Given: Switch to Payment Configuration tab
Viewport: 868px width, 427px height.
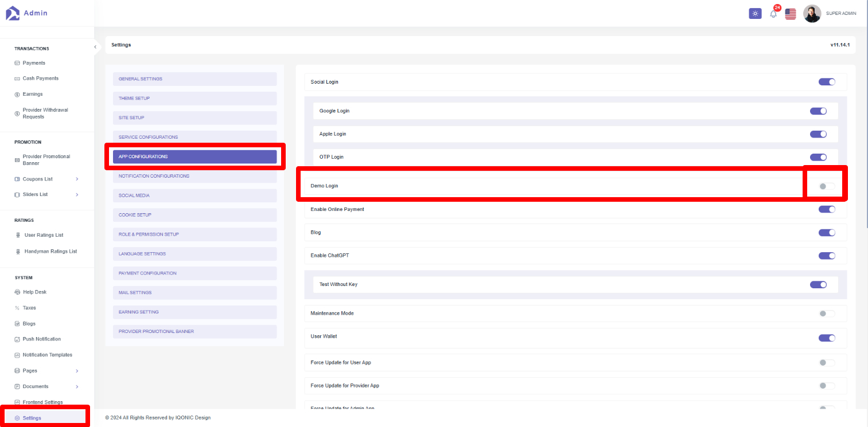Looking at the screenshot, I should (194, 273).
